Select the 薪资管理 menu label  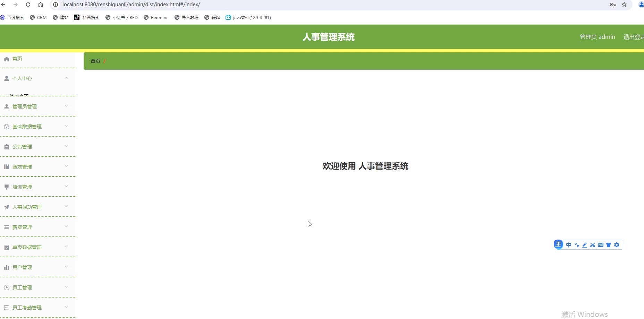(22, 227)
